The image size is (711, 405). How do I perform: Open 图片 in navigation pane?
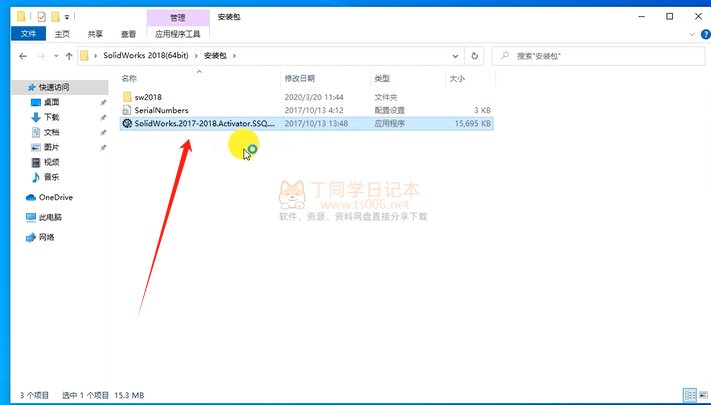[x=51, y=147]
